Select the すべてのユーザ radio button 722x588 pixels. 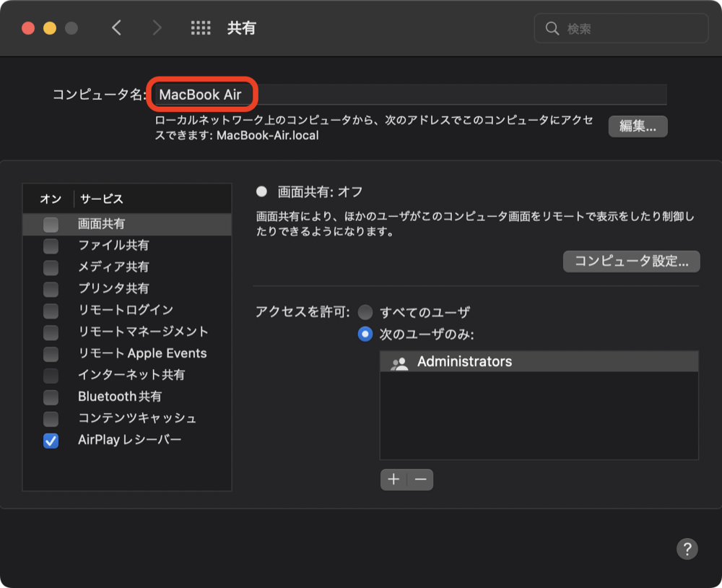point(365,313)
